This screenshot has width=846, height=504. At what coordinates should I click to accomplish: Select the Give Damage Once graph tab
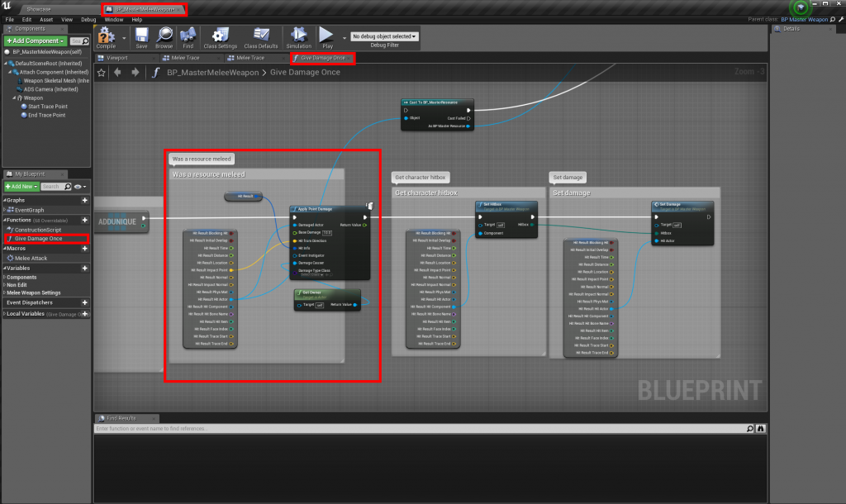(323, 58)
